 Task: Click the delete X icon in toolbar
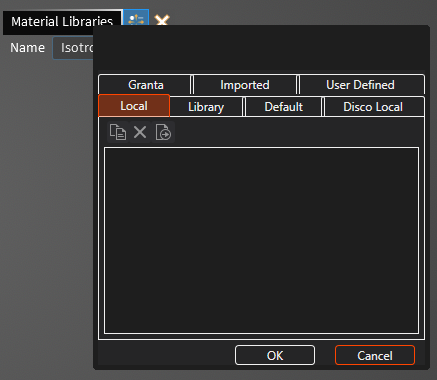(140, 132)
